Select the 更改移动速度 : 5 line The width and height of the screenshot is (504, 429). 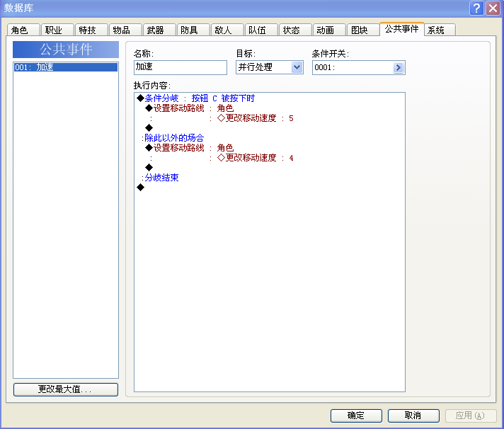(256, 118)
